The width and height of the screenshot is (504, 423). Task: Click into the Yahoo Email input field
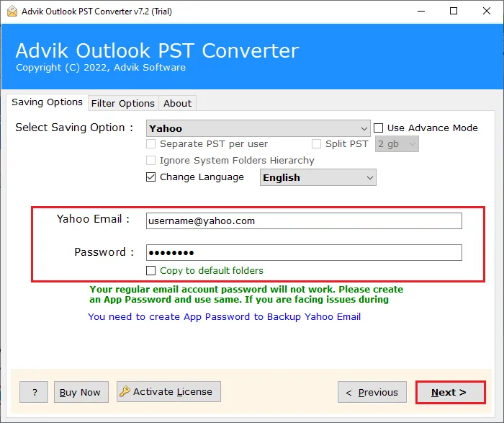click(x=304, y=221)
